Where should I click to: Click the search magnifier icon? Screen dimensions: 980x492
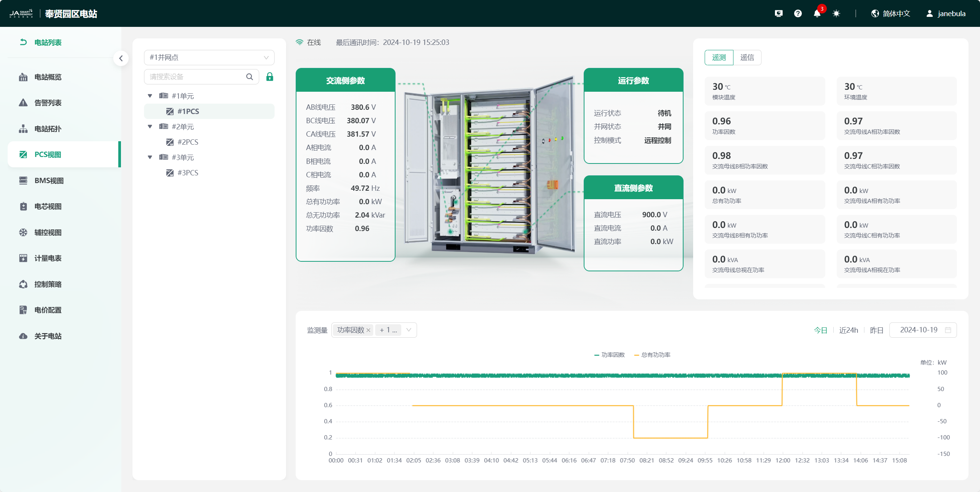coord(250,77)
